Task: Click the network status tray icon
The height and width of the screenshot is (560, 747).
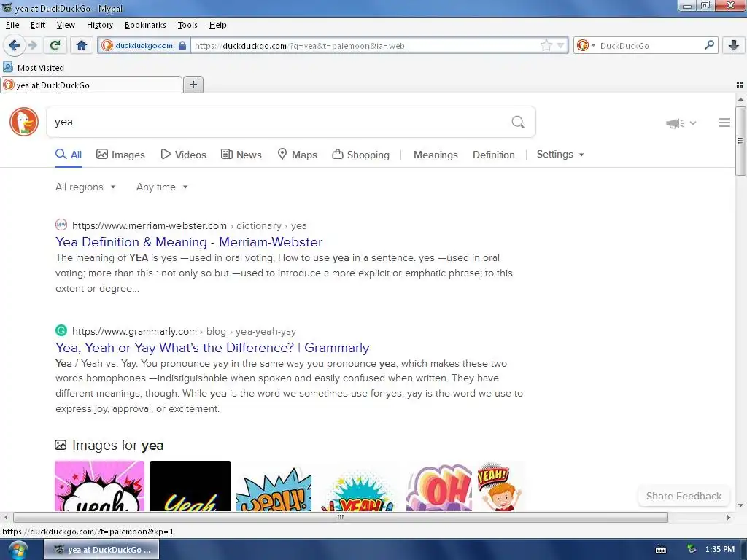Action: pos(692,550)
